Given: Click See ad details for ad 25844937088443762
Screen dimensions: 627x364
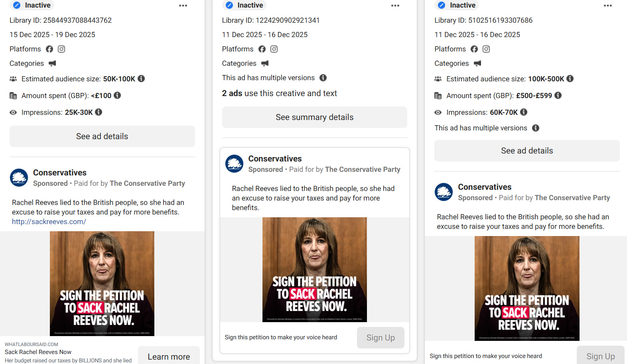Looking at the screenshot, I should 102,136.
